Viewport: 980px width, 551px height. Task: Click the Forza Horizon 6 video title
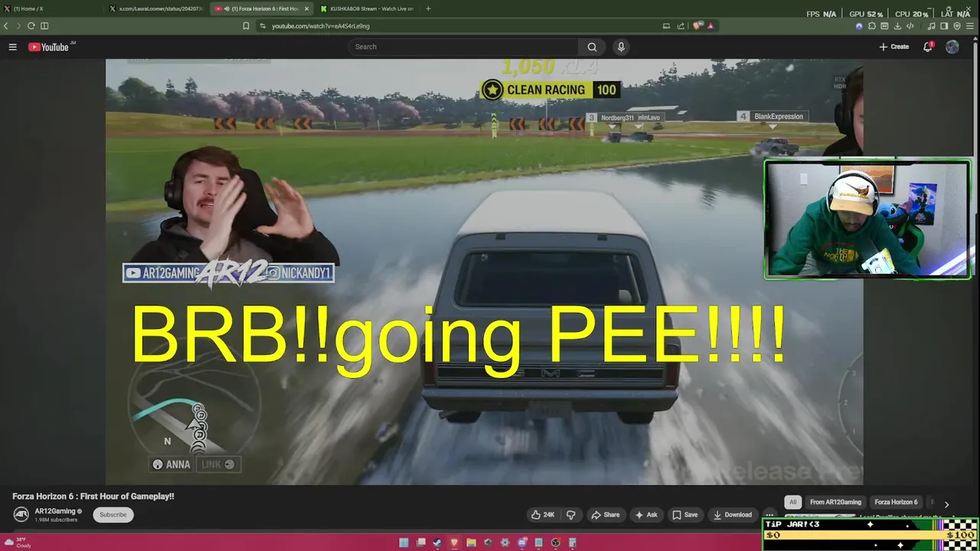tap(93, 496)
